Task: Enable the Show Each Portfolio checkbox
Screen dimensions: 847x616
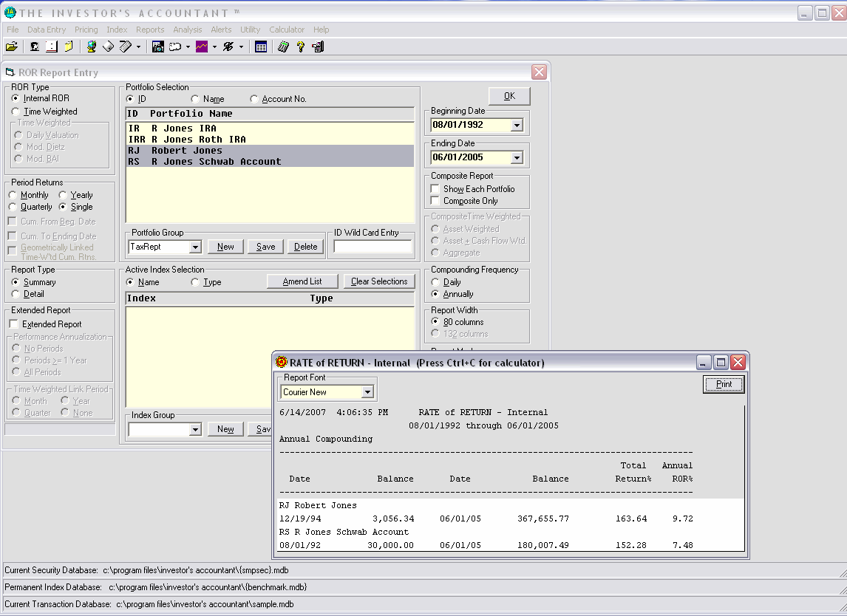Action: [436, 189]
